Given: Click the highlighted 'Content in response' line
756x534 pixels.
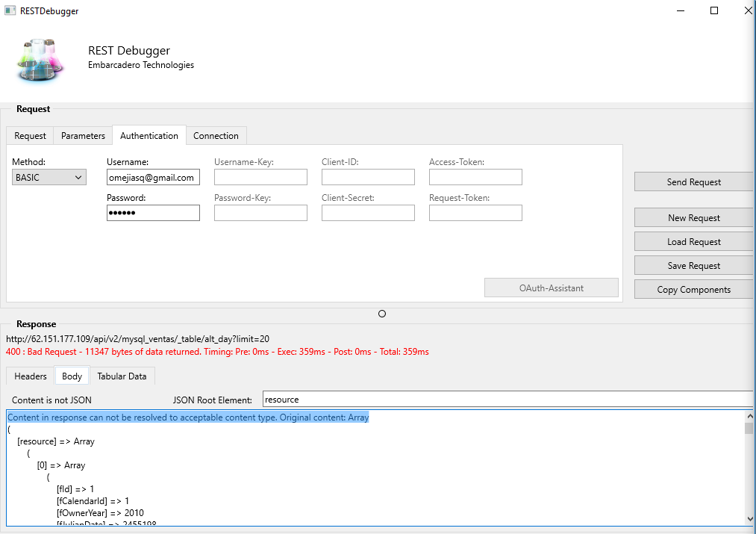Looking at the screenshot, I should [x=188, y=417].
